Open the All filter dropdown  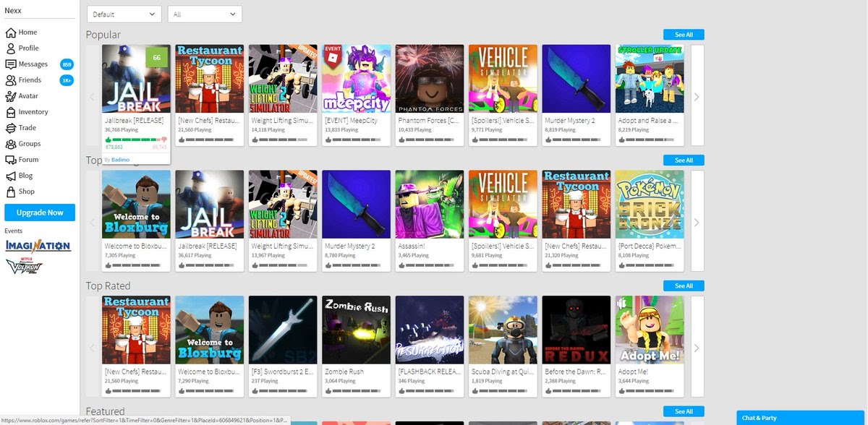point(205,14)
